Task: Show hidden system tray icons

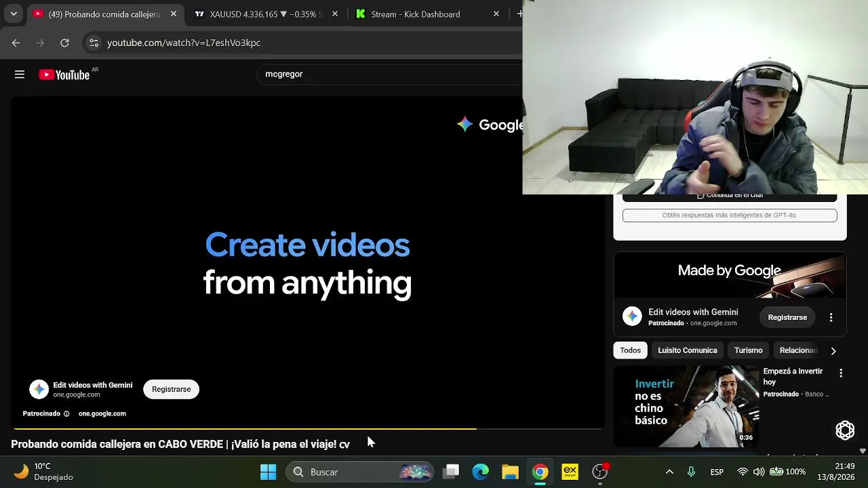Action: pyautogui.click(x=669, y=472)
